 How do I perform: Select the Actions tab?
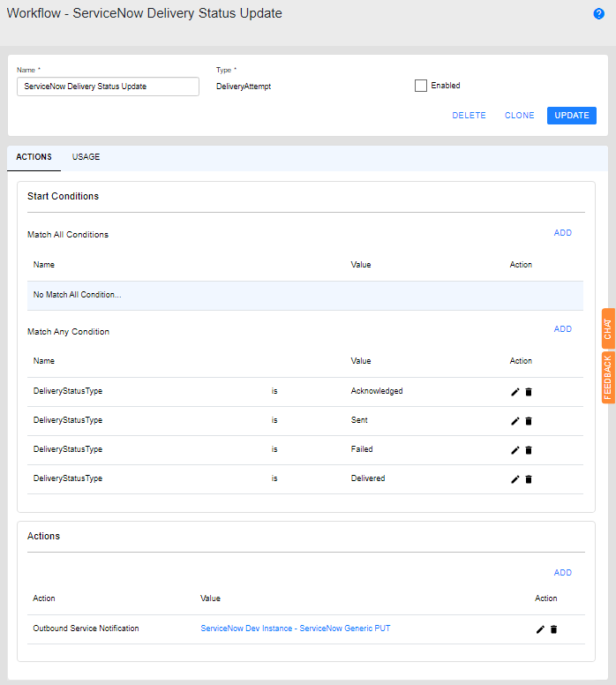point(34,157)
